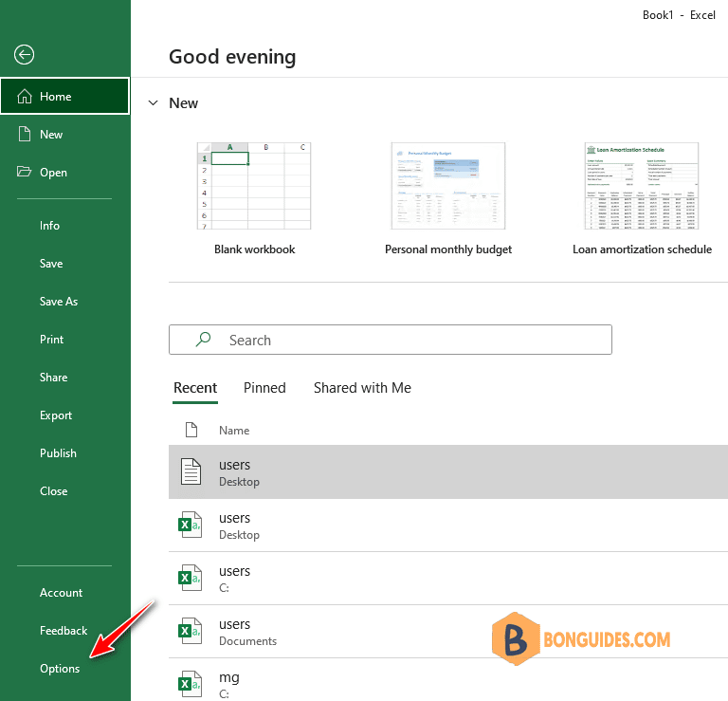728x701 pixels.
Task: Click Excel file icon next to mg
Action: (191, 684)
